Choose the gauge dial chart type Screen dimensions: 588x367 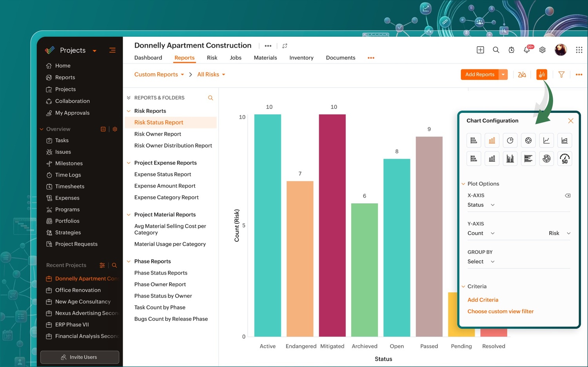564,159
